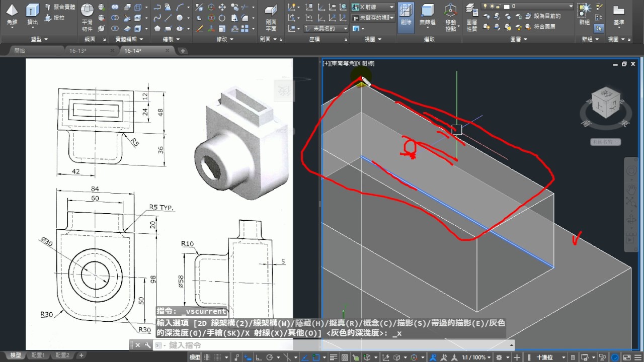The width and height of the screenshot is (644, 362).
Task: Open command line customize wrench
Action: 147,345
